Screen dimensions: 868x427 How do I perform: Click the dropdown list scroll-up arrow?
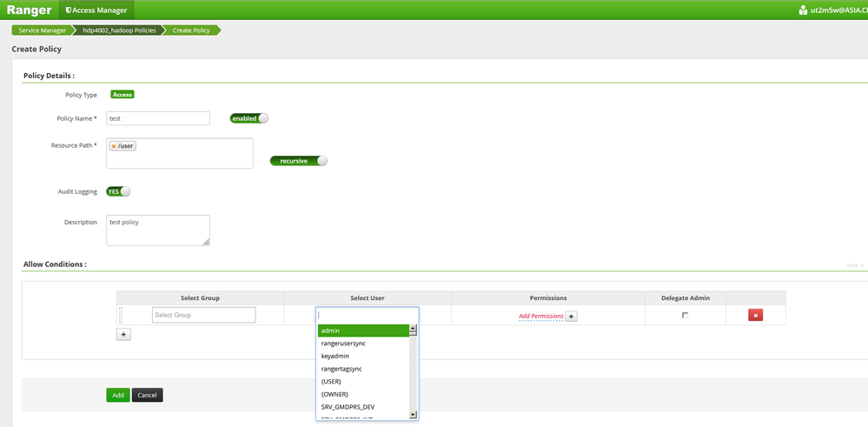click(413, 330)
